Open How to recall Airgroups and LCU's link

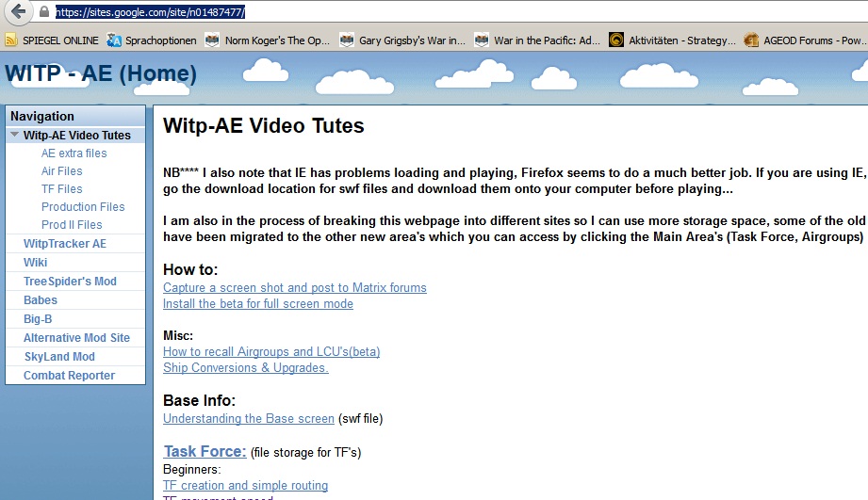(x=271, y=352)
